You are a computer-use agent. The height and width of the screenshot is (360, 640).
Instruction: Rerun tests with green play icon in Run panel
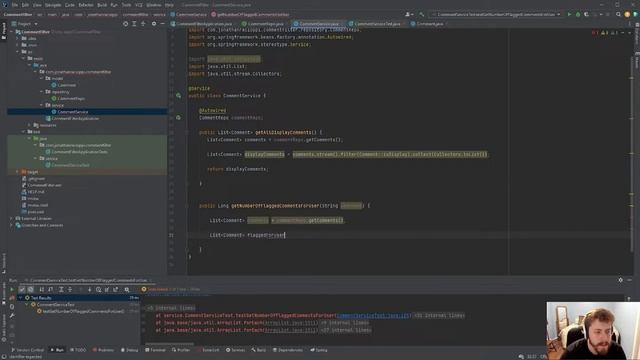(x=12, y=289)
